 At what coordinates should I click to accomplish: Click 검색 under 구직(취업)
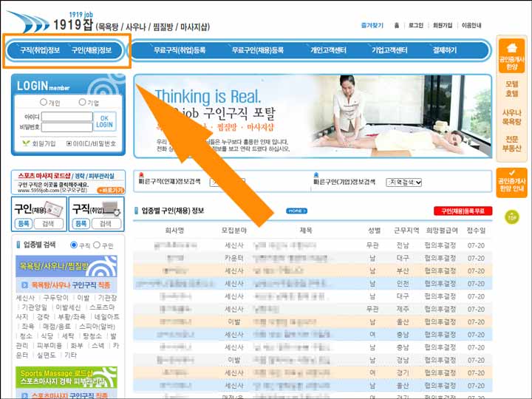(106, 224)
